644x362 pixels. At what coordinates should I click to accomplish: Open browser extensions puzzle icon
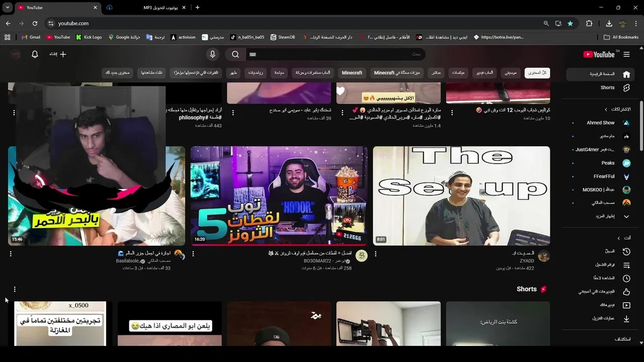click(589, 23)
